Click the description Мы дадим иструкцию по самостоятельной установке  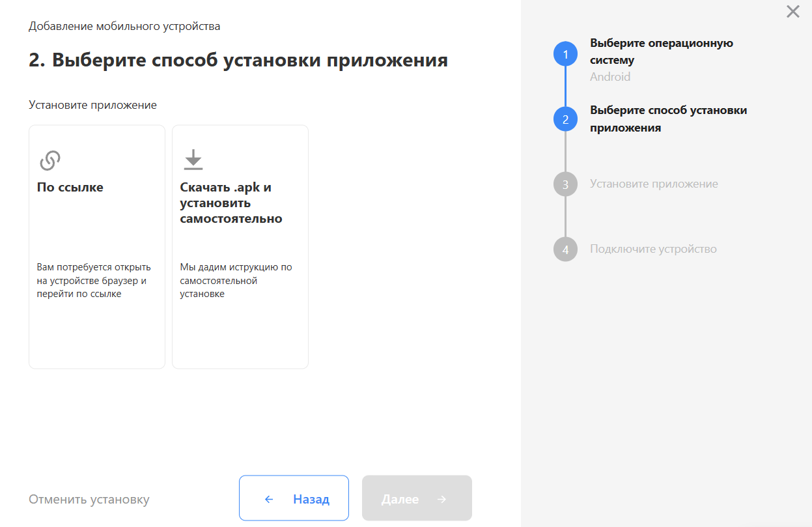[236, 281]
